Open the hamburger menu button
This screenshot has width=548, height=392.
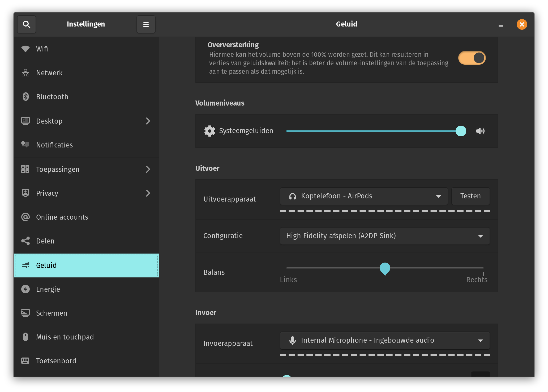pos(146,24)
